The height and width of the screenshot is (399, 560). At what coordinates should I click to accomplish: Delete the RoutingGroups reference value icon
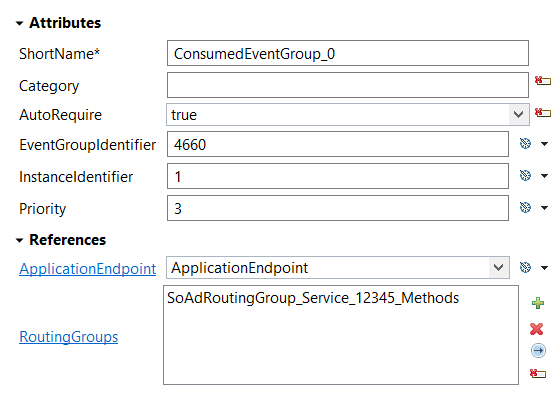(x=538, y=374)
